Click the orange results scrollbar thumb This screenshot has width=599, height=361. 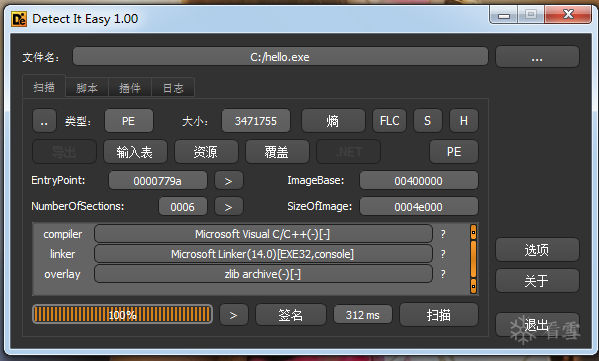pos(473,259)
